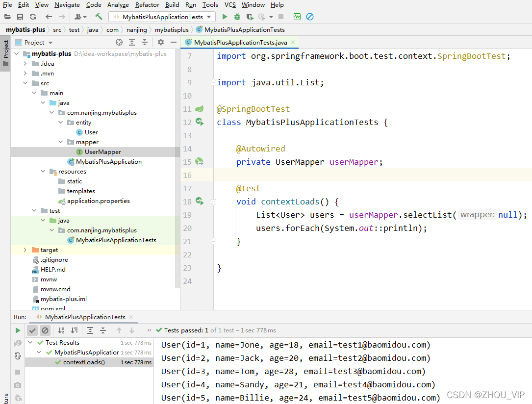Start debugging with the bug icon
The height and width of the screenshot is (404, 532).
pyautogui.click(x=237, y=17)
